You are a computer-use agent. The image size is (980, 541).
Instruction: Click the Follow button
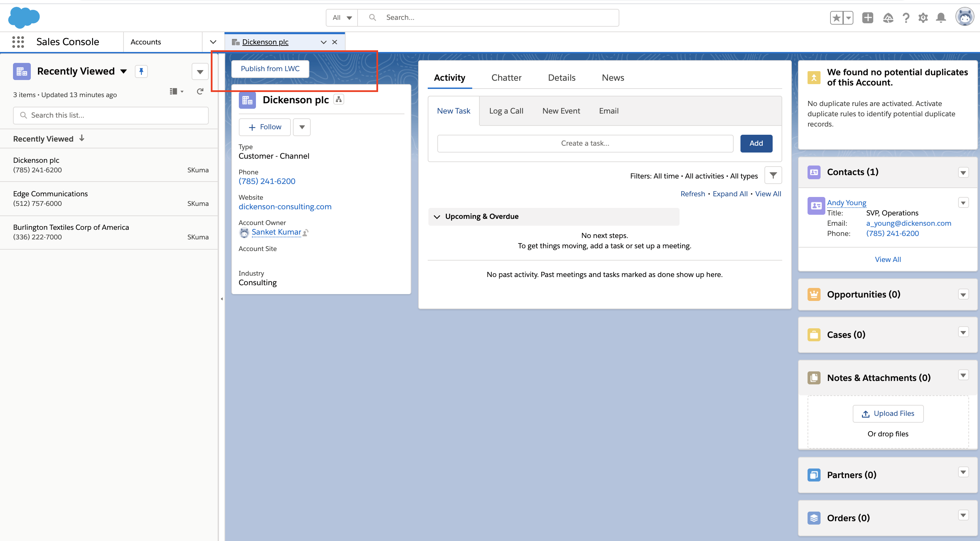[265, 127]
